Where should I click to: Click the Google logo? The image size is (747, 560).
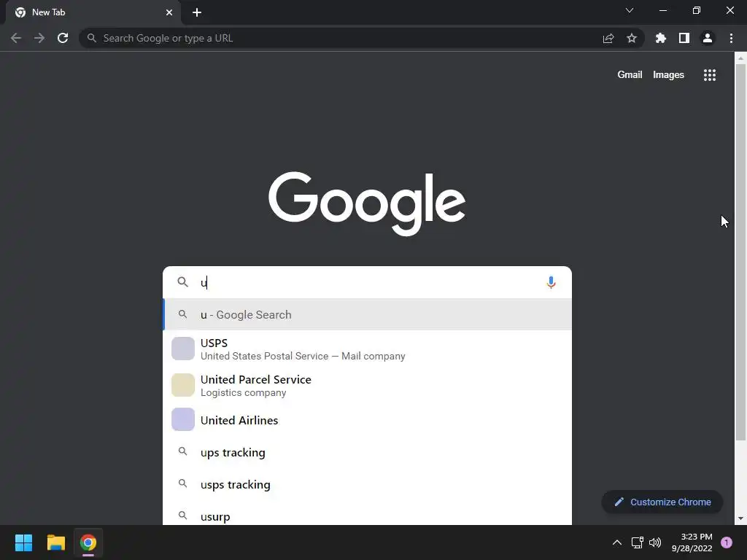point(367,204)
